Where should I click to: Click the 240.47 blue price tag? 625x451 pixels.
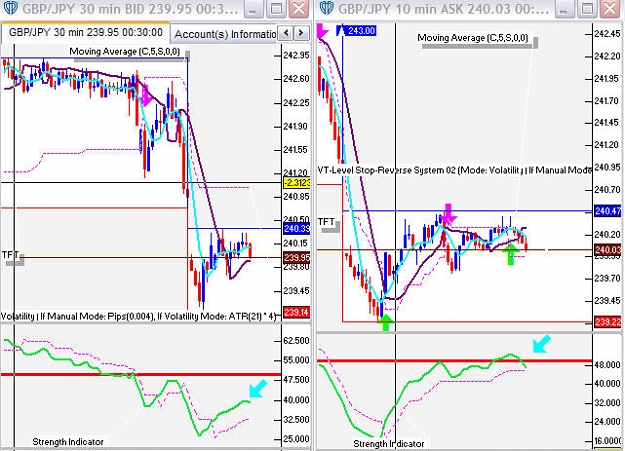[x=608, y=211]
